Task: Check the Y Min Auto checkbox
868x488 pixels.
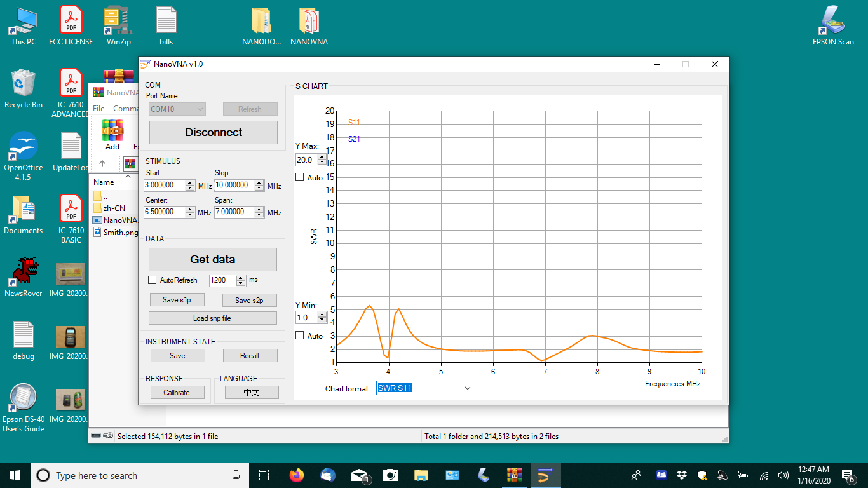Action: pos(300,335)
